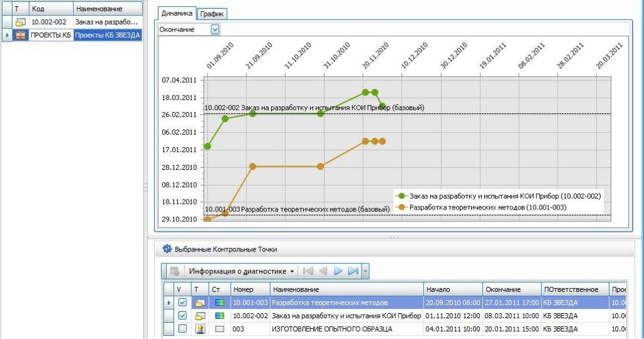This screenshot has width=644, height=339.
Task: Click number cell 003
Action: point(250,329)
